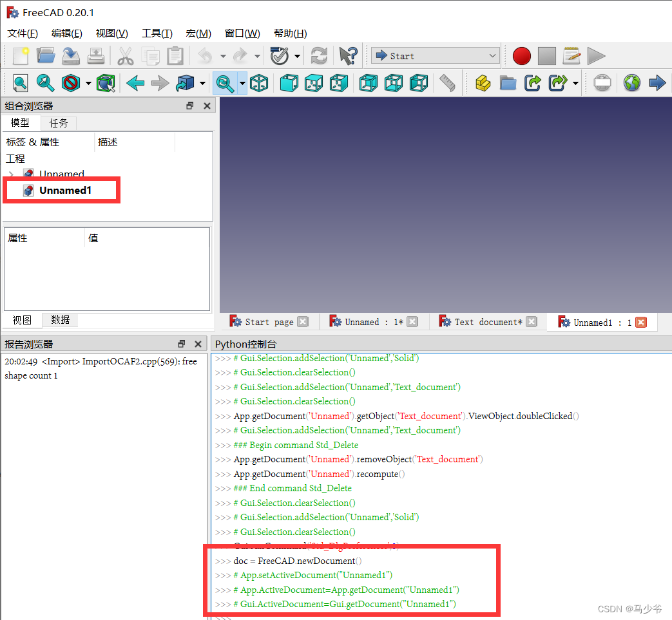Screen dimensions: 672x620
Task: Start recording a macro
Action: 521,56
